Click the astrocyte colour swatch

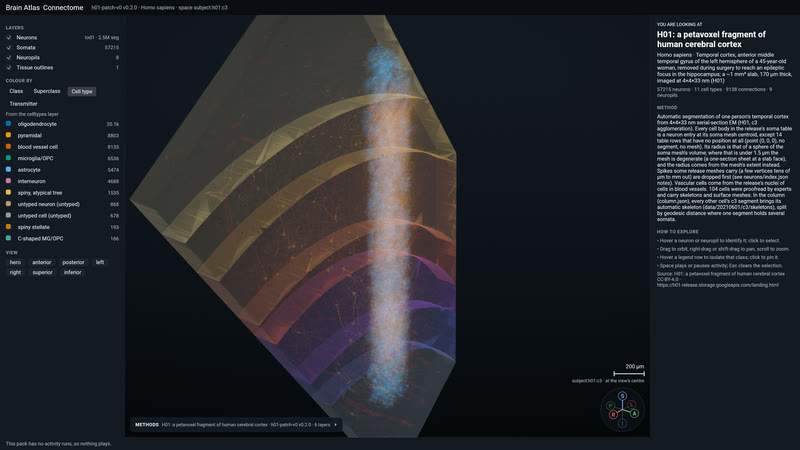pyautogui.click(x=8, y=169)
